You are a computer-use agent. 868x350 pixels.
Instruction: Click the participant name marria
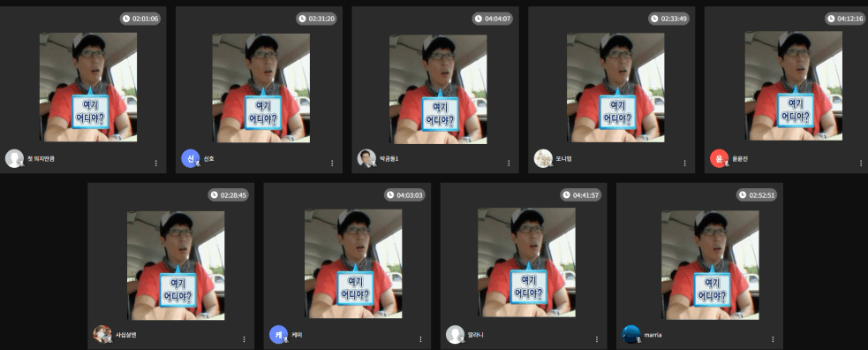tap(653, 335)
